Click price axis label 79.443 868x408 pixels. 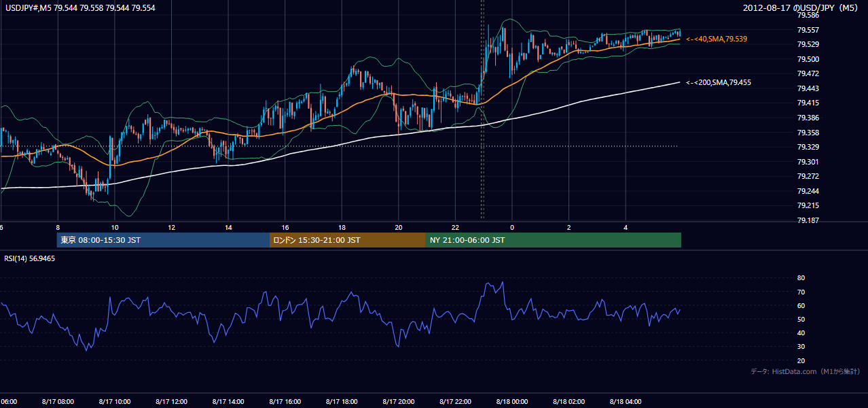(808, 88)
